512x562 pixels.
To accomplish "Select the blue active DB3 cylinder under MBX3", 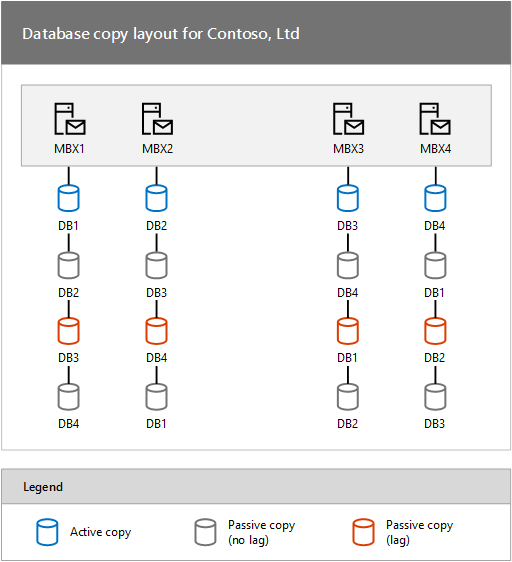I will pyautogui.click(x=348, y=198).
